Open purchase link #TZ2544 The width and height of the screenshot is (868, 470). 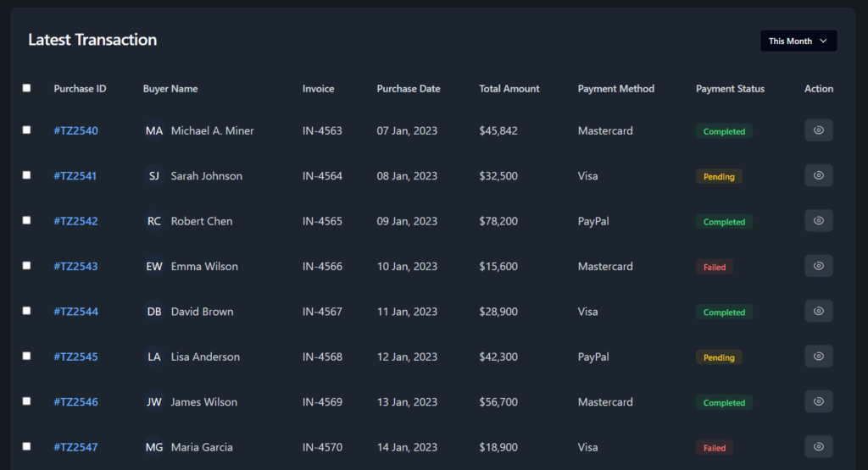point(75,312)
